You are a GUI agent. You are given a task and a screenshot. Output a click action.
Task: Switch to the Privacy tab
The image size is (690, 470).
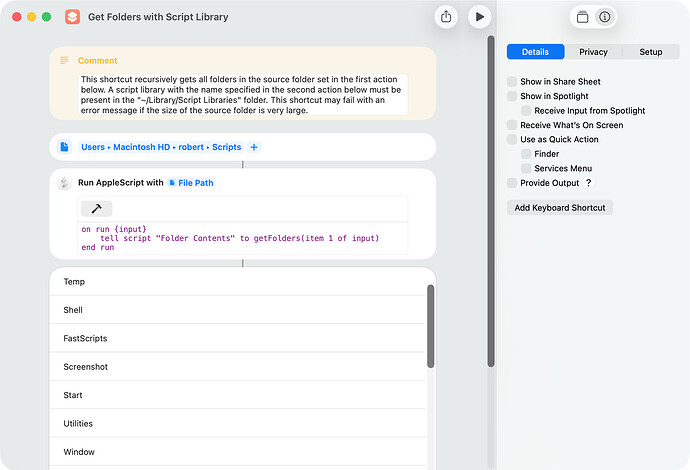[593, 52]
